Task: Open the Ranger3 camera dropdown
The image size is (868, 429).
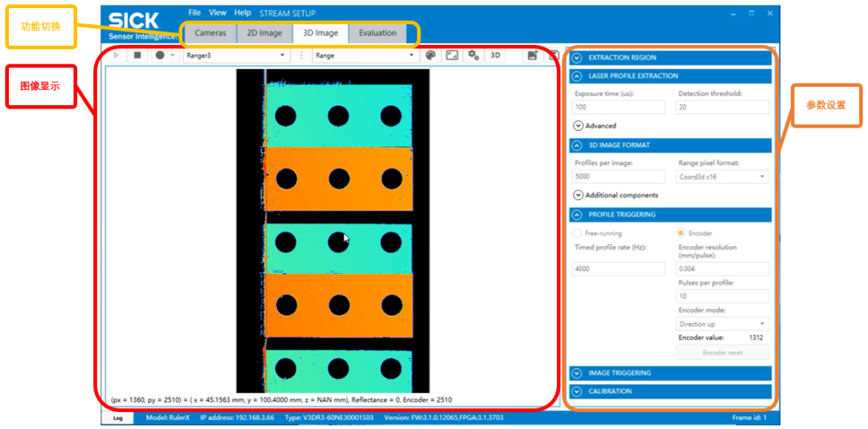Action: (x=236, y=55)
